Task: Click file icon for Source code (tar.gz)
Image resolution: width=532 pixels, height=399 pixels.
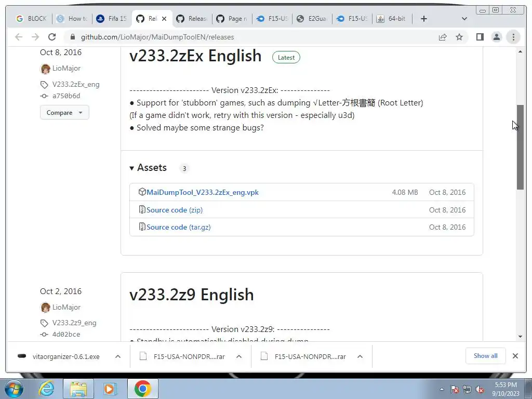Action: click(142, 227)
